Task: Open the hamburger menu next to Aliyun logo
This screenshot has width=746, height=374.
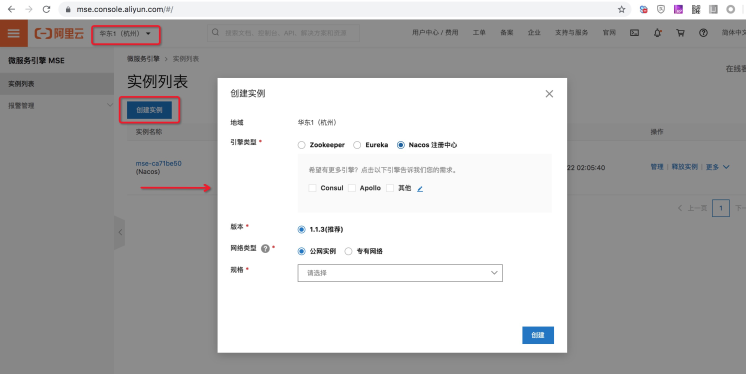Action: [x=14, y=33]
